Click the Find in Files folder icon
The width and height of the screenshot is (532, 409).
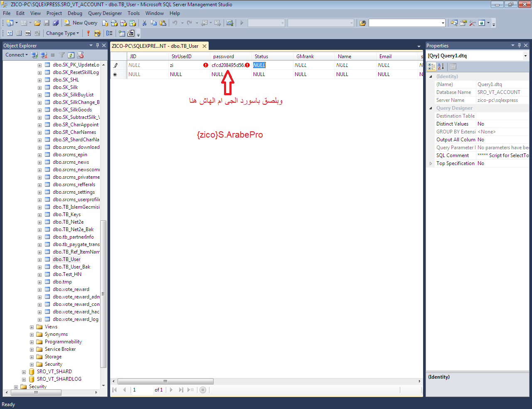[x=362, y=23]
